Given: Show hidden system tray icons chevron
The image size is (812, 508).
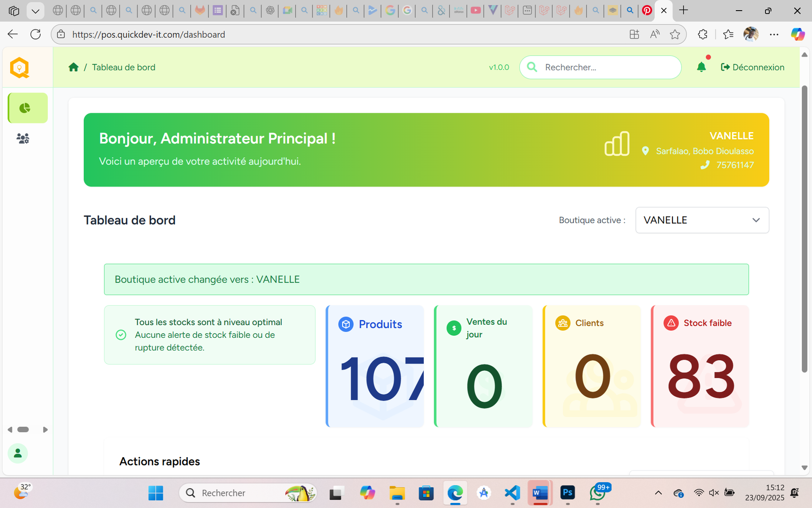Looking at the screenshot, I should 658,493.
